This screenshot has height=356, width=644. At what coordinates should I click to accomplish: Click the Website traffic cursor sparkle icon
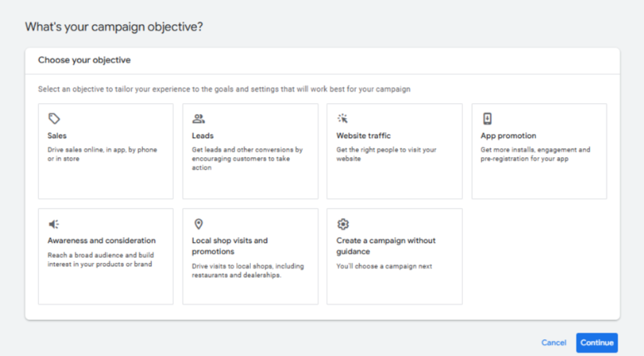tap(342, 119)
